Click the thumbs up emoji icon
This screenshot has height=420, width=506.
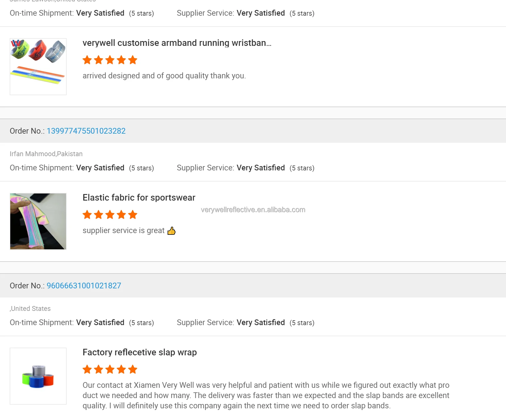(171, 231)
